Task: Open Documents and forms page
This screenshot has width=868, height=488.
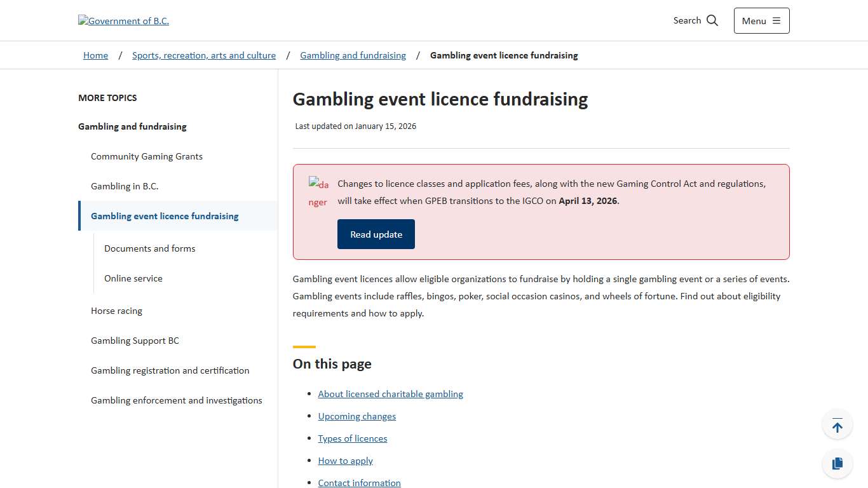Action: click(149, 248)
